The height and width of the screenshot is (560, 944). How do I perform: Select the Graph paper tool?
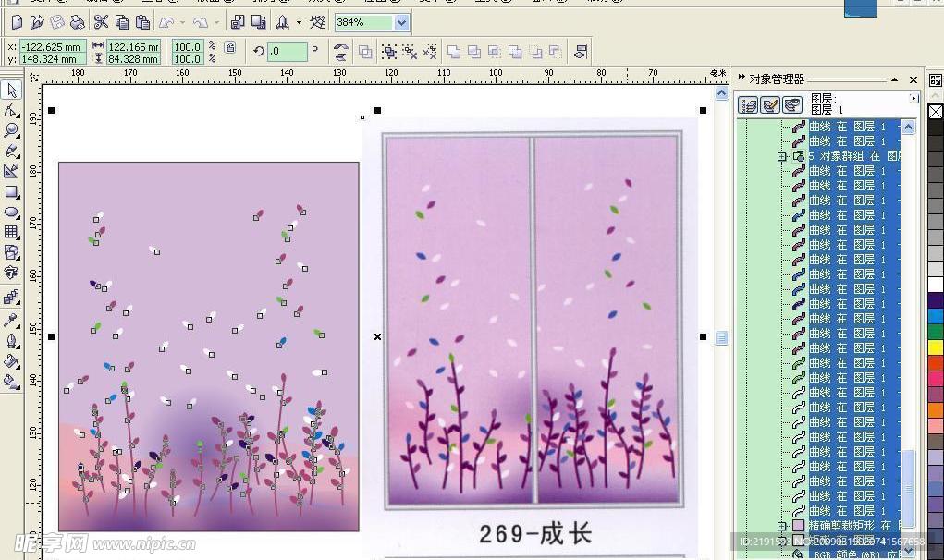pyautogui.click(x=11, y=232)
